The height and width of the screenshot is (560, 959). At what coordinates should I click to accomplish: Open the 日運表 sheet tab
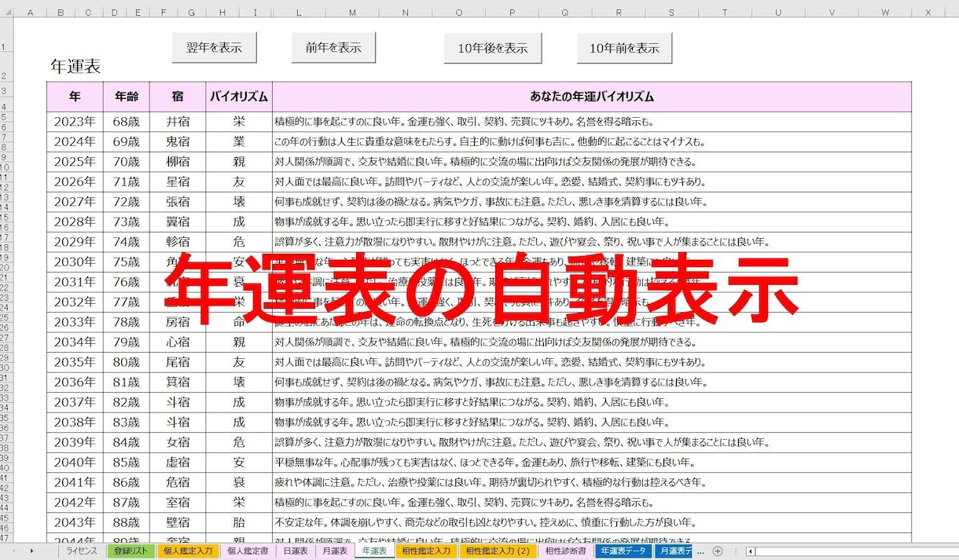pyautogui.click(x=296, y=551)
